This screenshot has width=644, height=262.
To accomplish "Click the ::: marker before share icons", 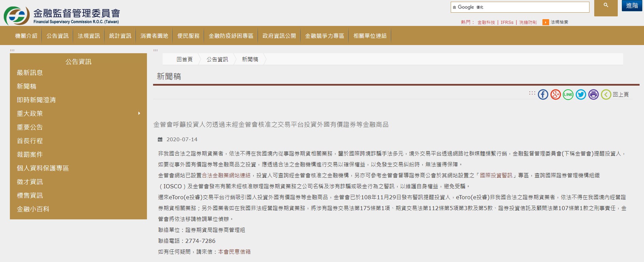I will tap(532, 93).
